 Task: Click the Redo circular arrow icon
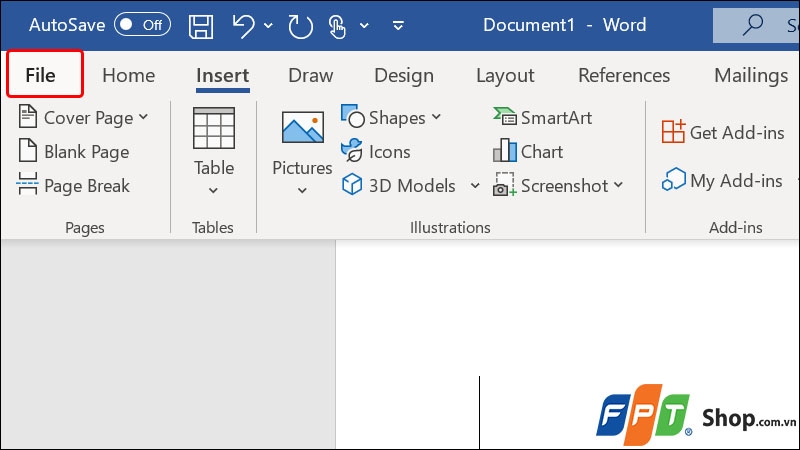[x=300, y=26]
